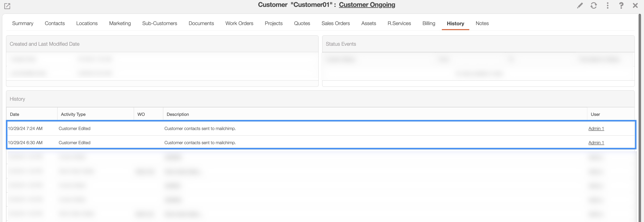
Task: Open the Notes tab
Action: click(482, 23)
